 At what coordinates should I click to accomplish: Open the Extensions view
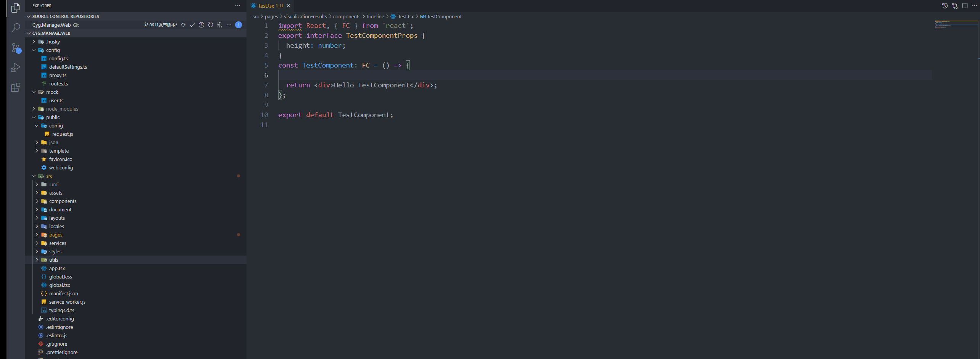[16, 88]
